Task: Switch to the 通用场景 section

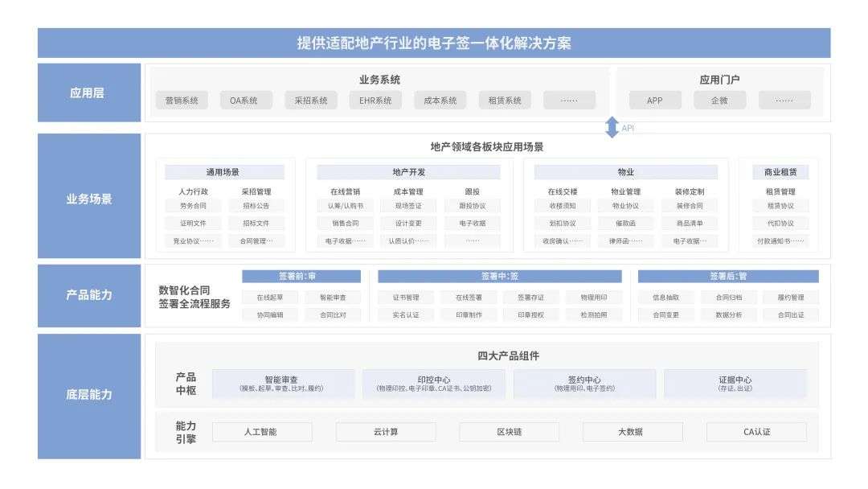Action: click(223, 171)
